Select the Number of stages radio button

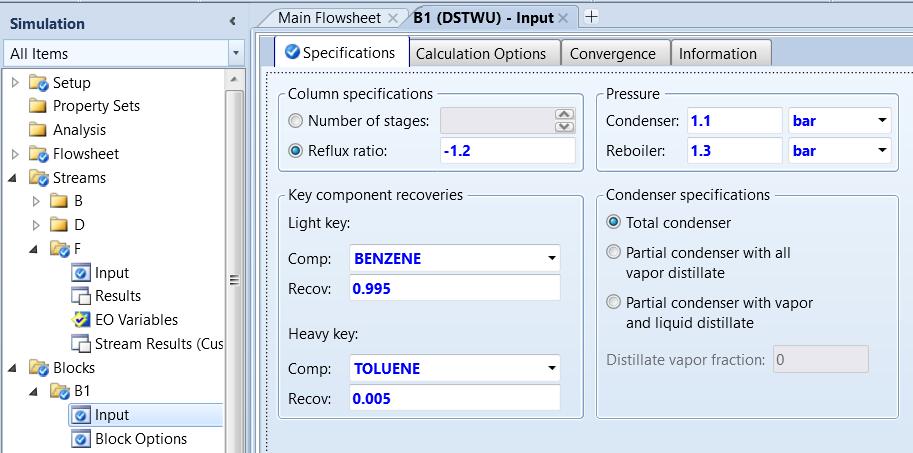click(x=295, y=121)
